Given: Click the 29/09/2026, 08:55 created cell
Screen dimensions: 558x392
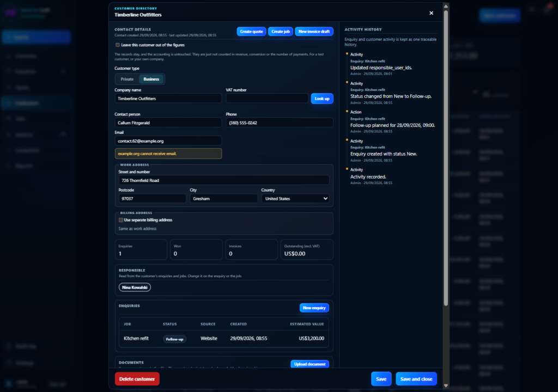Looking at the screenshot, I should [x=248, y=339].
